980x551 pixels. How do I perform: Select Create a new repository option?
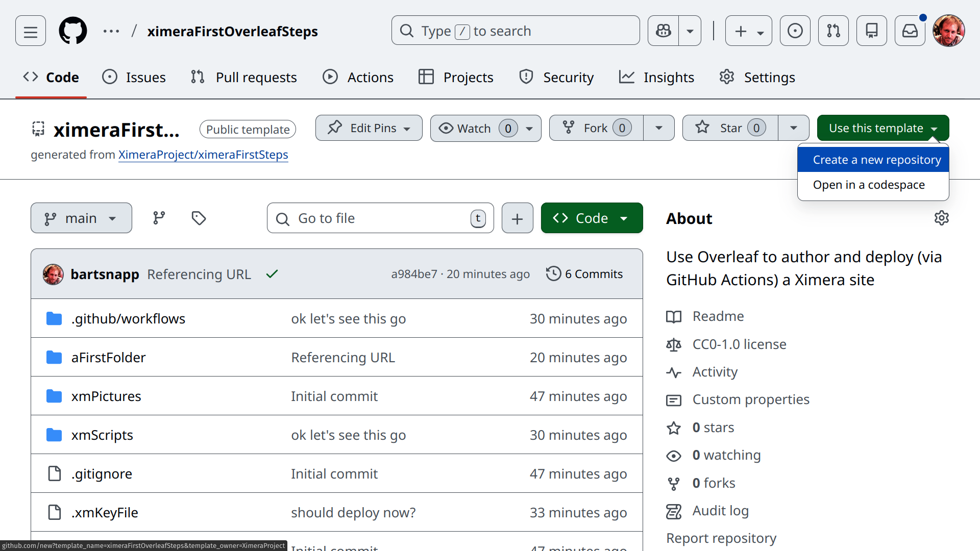point(876,160)
